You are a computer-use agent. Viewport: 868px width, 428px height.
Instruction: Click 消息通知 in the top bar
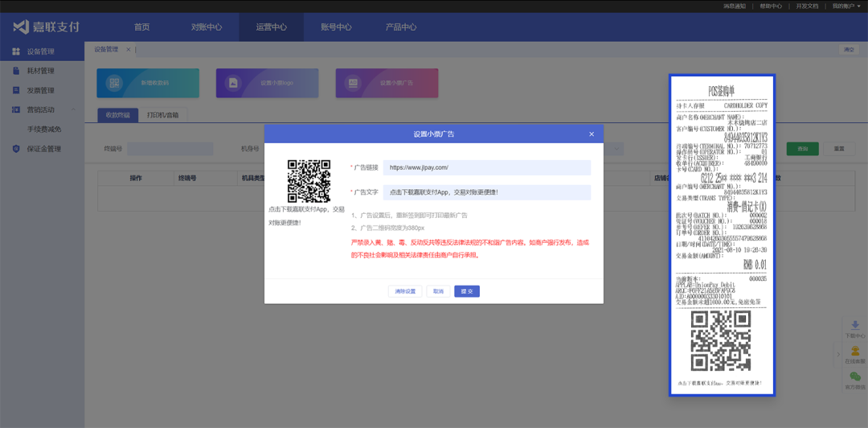pyautogui.click(x=735, y=6)
